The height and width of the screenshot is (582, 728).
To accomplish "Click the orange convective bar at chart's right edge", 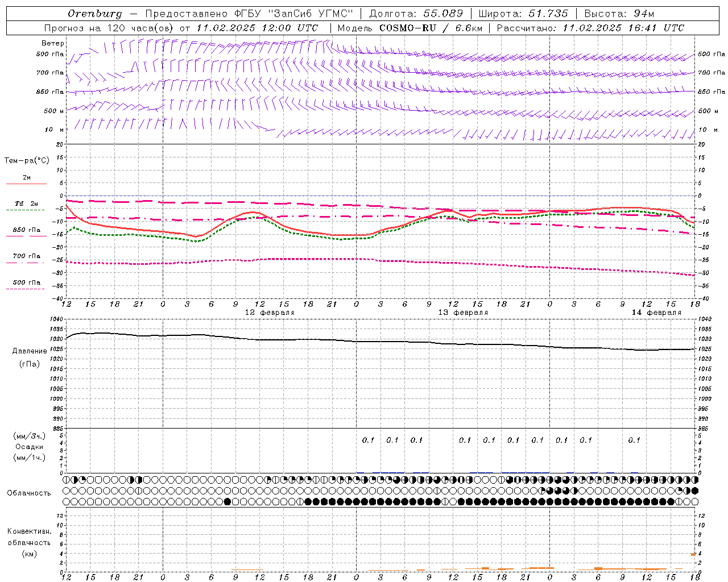I will point(693,554).
